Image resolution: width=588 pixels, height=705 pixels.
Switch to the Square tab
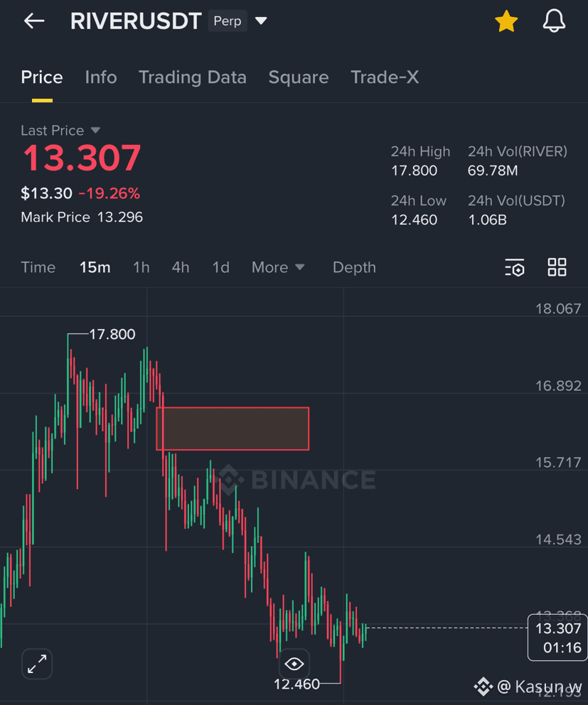299,77
